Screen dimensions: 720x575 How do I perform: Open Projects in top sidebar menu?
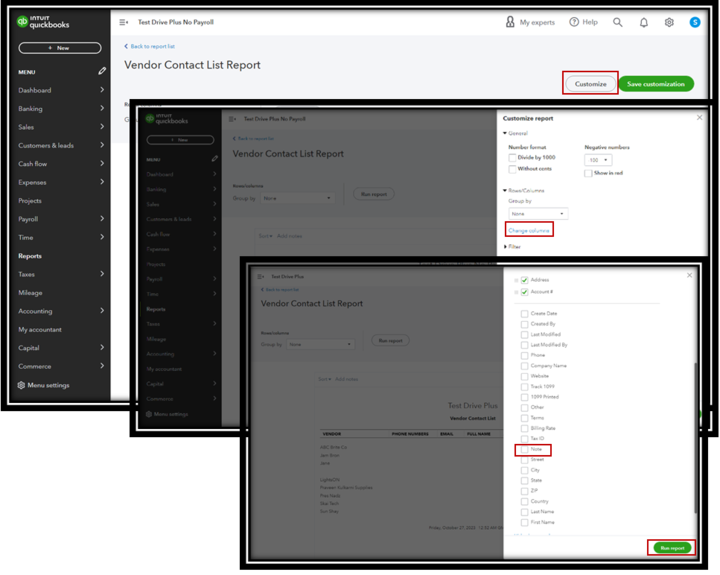click(30, 201)
